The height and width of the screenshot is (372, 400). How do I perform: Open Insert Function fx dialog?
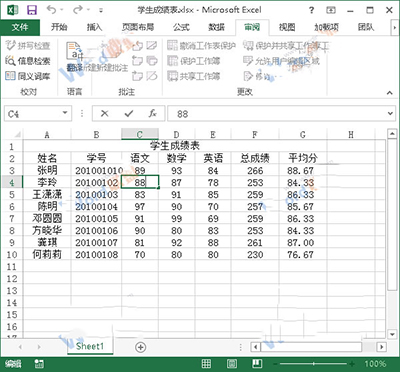[x=153, y=114]
